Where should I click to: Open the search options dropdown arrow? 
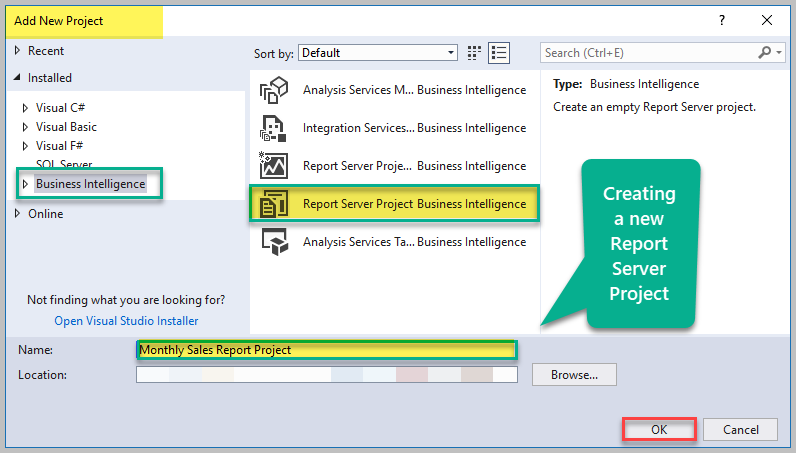[779, 52]
